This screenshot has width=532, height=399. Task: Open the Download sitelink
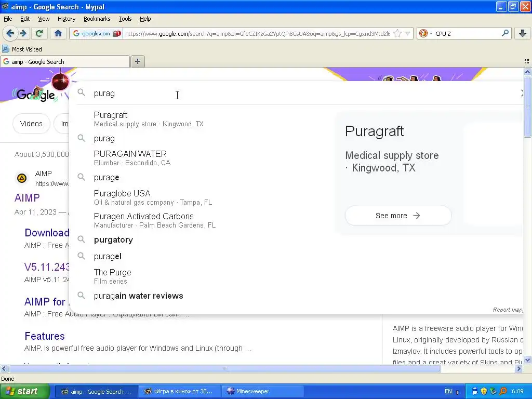(x=47, y=233)
